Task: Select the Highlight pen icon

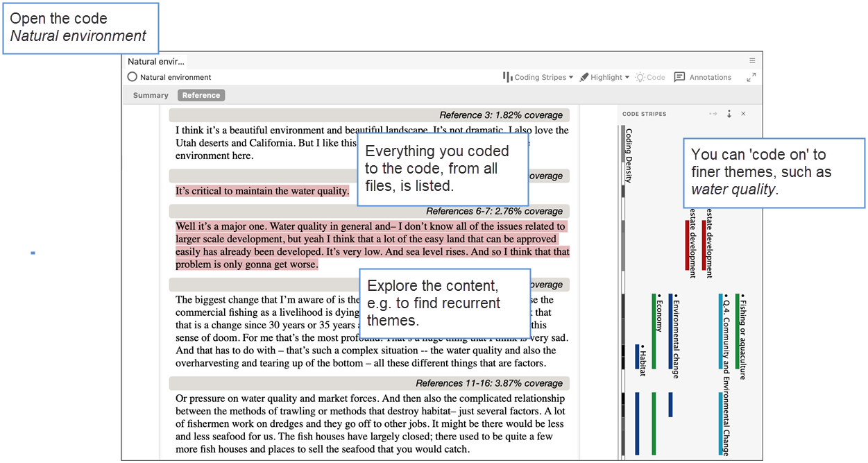Action: 585,77
